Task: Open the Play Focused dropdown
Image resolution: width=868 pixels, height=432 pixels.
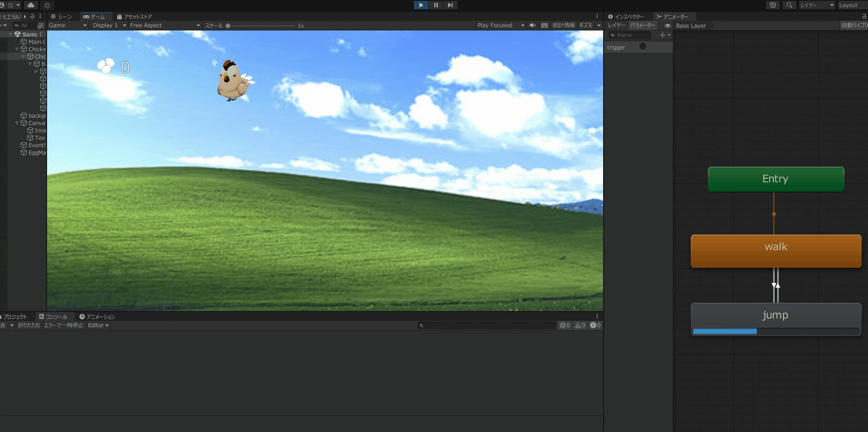Action: (x=501, y=25)
